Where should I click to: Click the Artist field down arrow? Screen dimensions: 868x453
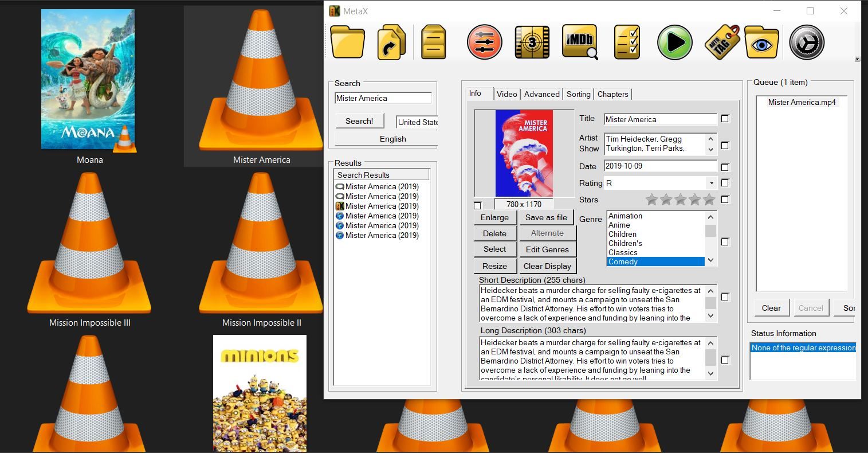(x=711, y=149)
